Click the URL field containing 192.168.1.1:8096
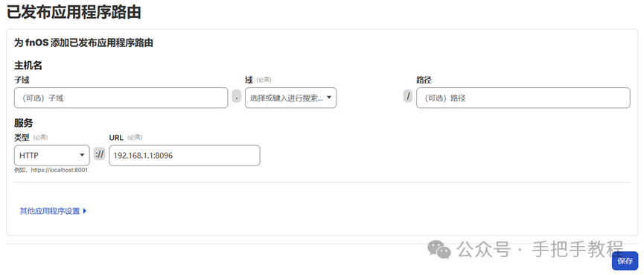644x275 pixels. (185, 155)
